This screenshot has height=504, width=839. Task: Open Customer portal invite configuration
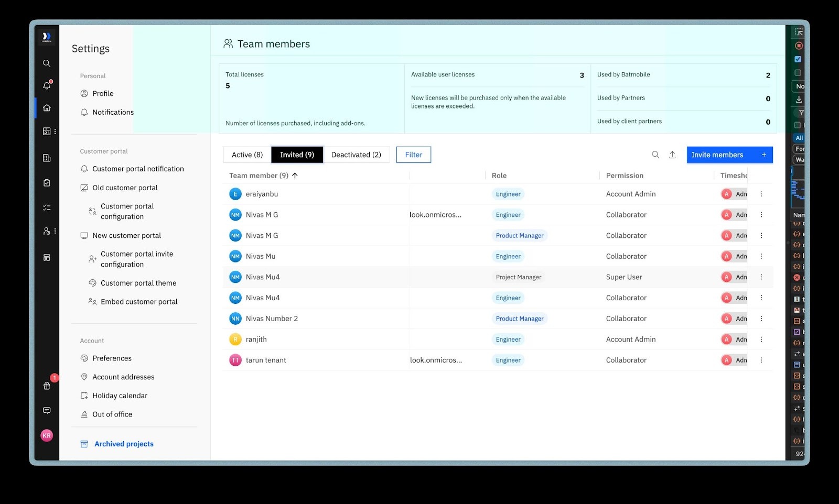[x=136, y=259]
